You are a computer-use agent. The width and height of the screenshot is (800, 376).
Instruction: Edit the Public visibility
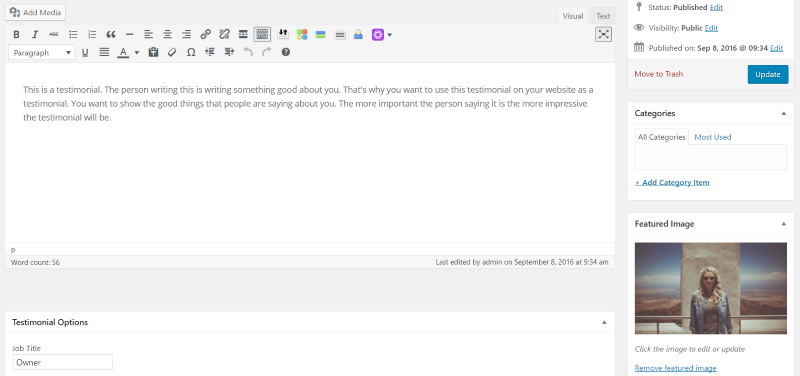[x=711, y=28]
